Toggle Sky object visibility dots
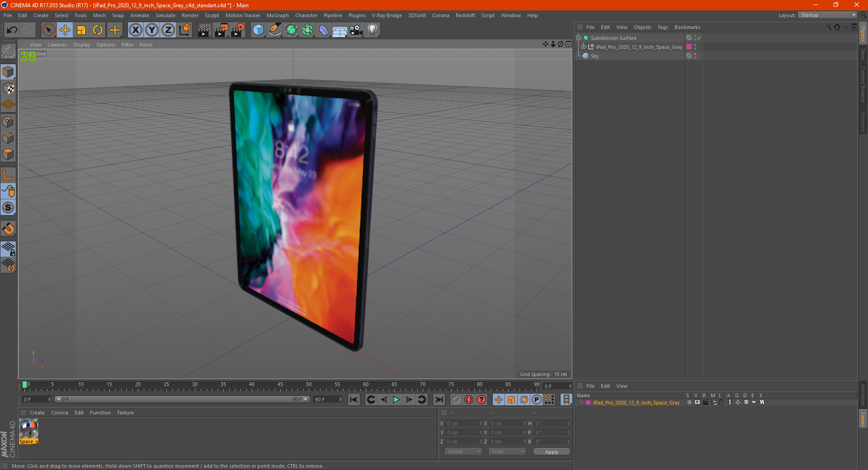The image size is (868, 470). tap(695, 56)
